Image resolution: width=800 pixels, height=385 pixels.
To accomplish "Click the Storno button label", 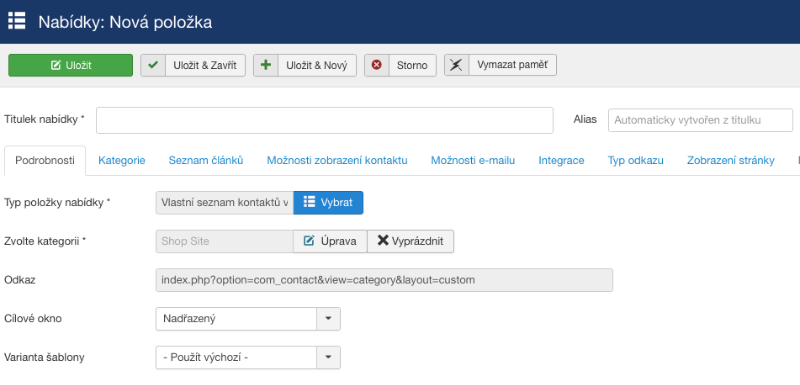I will click(412, 66).
